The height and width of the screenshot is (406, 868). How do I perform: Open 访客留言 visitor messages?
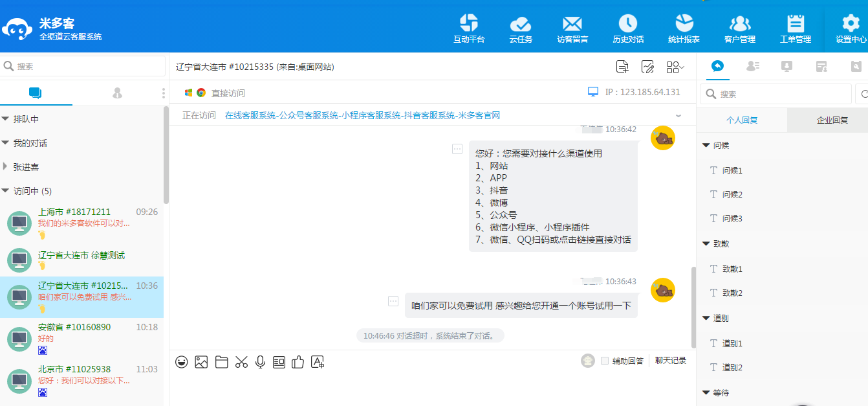pos(572,28)
